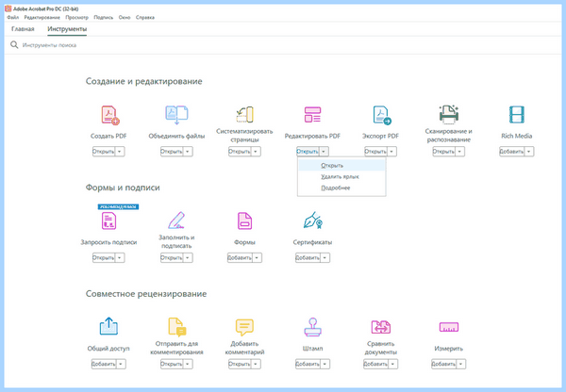
Task: Expand the dropdown arrow under Штамп
Action: (x=325, y=365)
